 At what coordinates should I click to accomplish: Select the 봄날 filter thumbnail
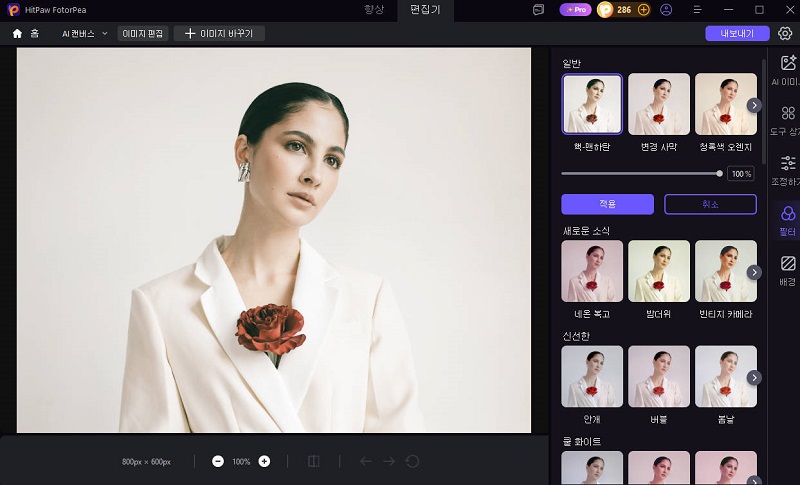click(x=726, y=376)
